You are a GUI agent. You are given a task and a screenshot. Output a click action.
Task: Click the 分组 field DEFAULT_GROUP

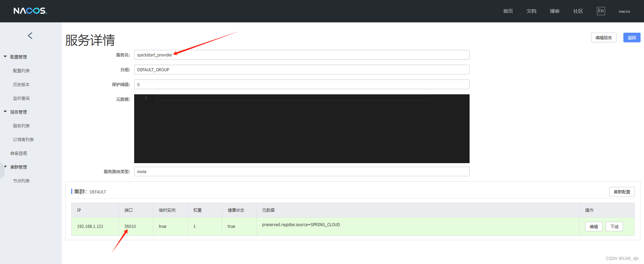point(302,70)
